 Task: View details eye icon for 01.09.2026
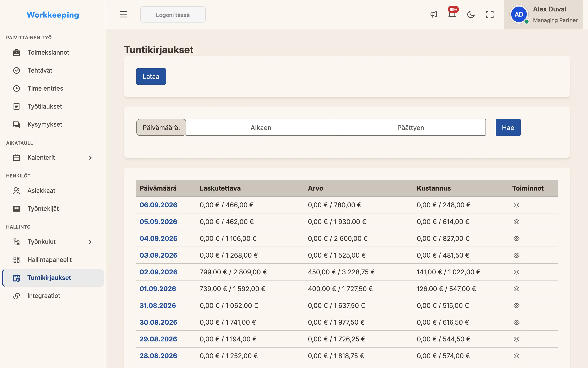516,289
